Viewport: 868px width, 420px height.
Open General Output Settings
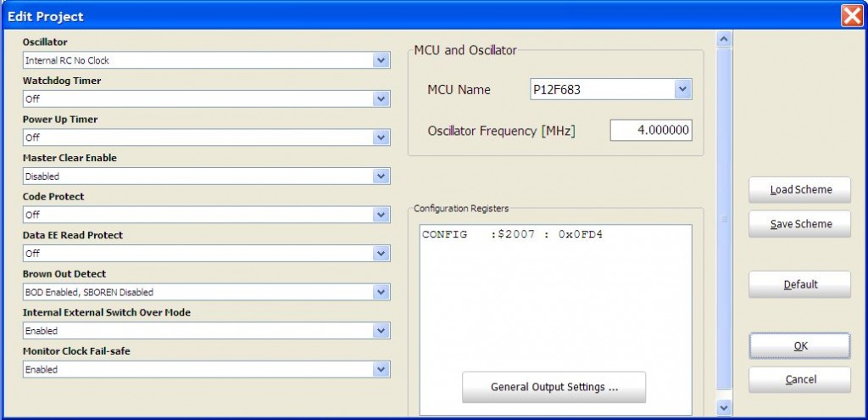[554, 387]
